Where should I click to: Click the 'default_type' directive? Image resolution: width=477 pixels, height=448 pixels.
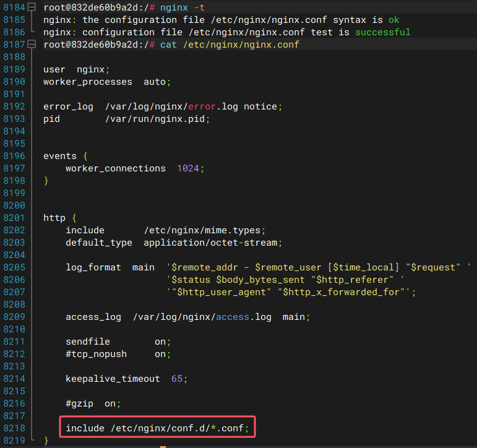[x=99, y=243]
